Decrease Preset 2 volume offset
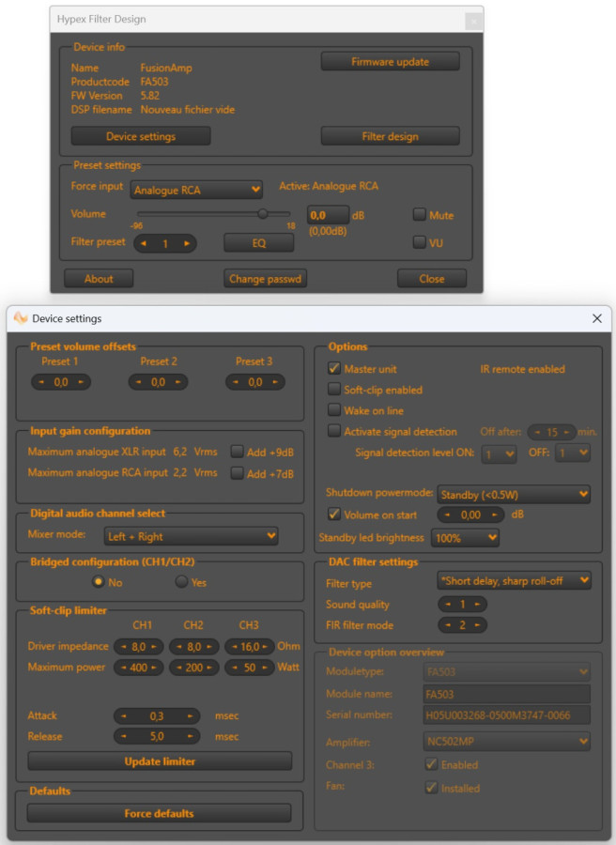This screenshot has height=845, width=616. tap(138, 382)
